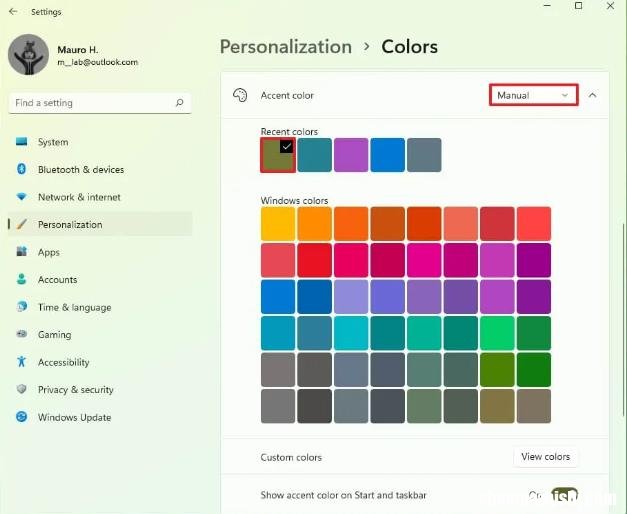Click the Find a setting search box
This screenshot has width=627, height=514.
(x=100, y=103)
